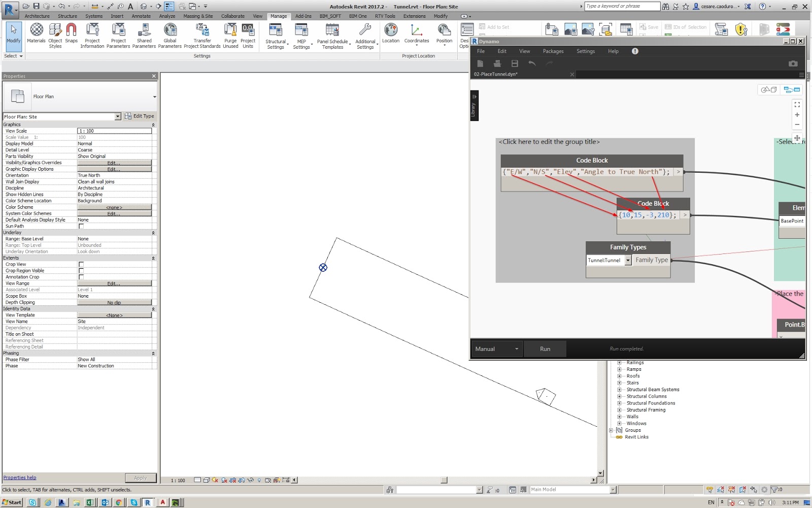812x508 pixels.
Task: Open the Family Types Tunnel:Tunnel dropdown
Action: 628,260
